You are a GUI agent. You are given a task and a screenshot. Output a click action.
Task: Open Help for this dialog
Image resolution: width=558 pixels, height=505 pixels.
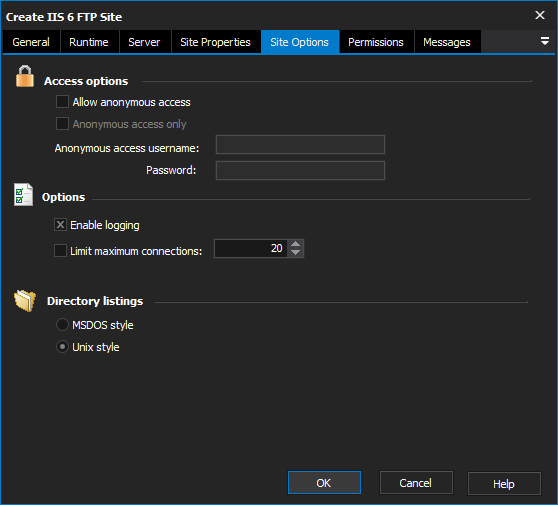coord(504,484)
